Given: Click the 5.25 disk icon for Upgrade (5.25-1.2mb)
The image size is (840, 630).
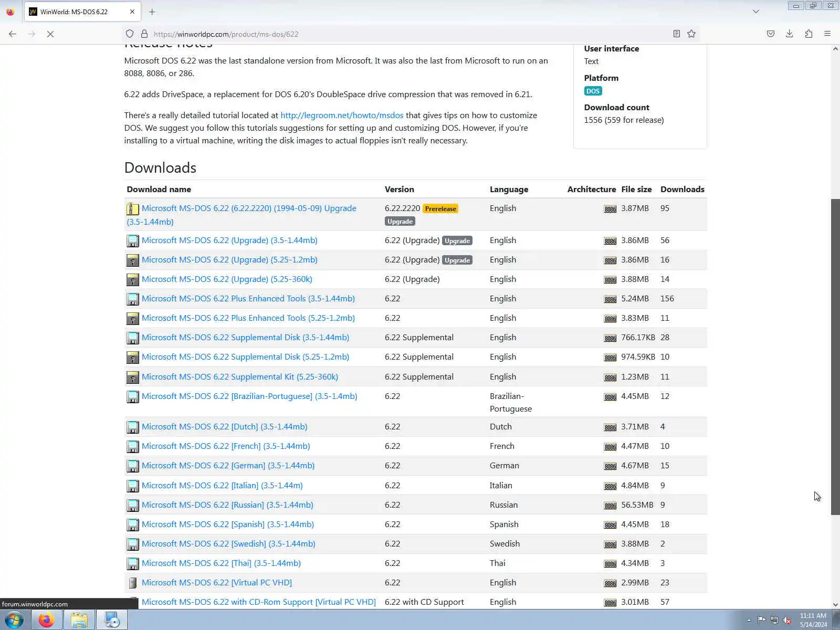Looking at the screenshot, I should tap(133, 260).
